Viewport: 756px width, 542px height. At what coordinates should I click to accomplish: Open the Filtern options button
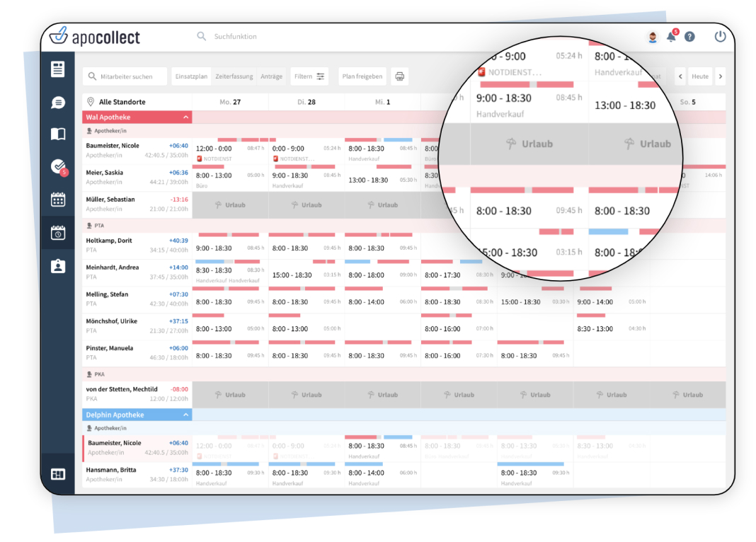[x=309, y=76]
